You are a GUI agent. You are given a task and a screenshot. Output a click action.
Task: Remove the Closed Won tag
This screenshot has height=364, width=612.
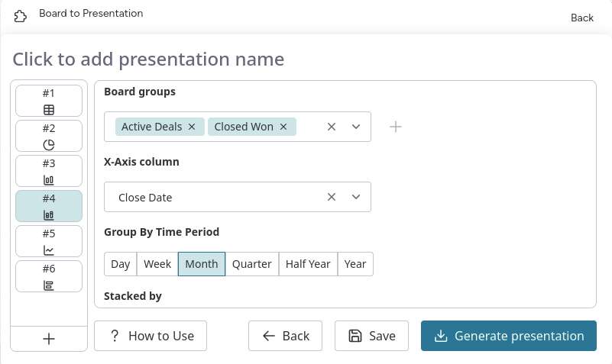click(x=283, y=127)
